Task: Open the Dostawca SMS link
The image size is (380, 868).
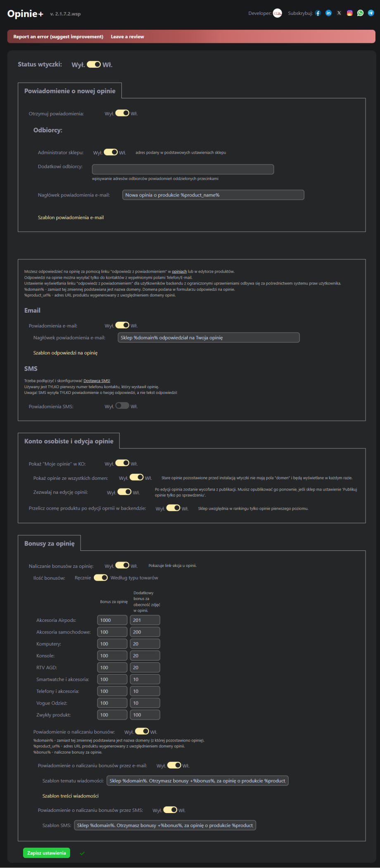Action: [97, 381]
